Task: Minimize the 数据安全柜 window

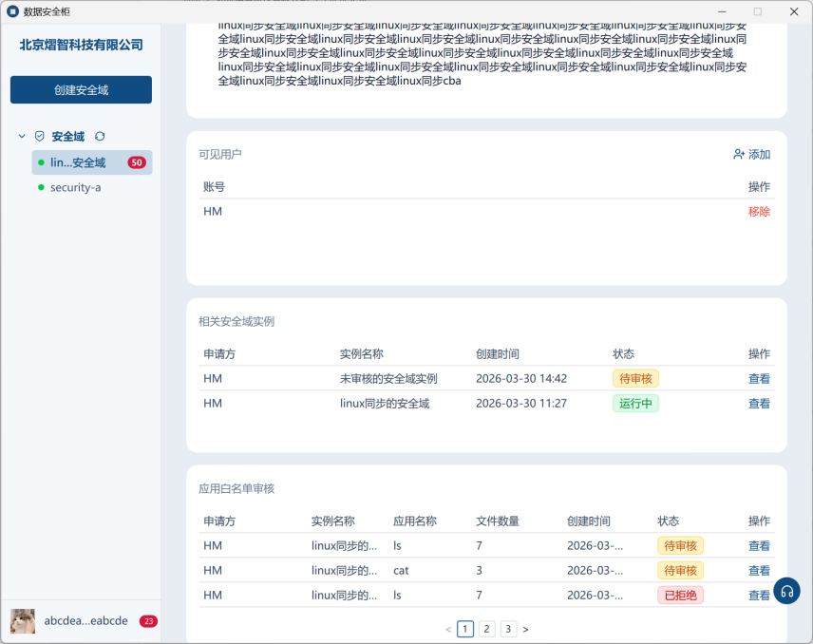Action: coord(722,11)
